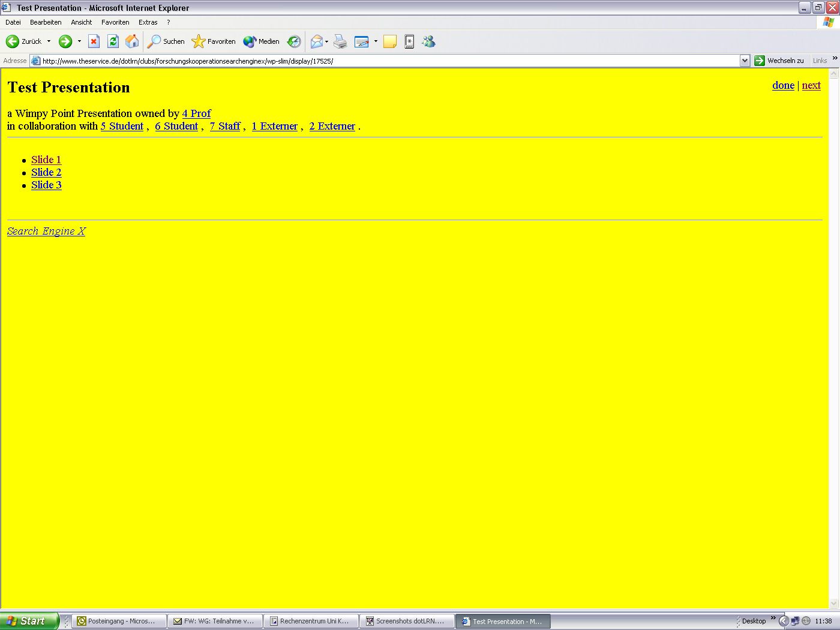Click the '4 Prof' owner link
This screenshot has height=630, width=840.
coord(196,113)
